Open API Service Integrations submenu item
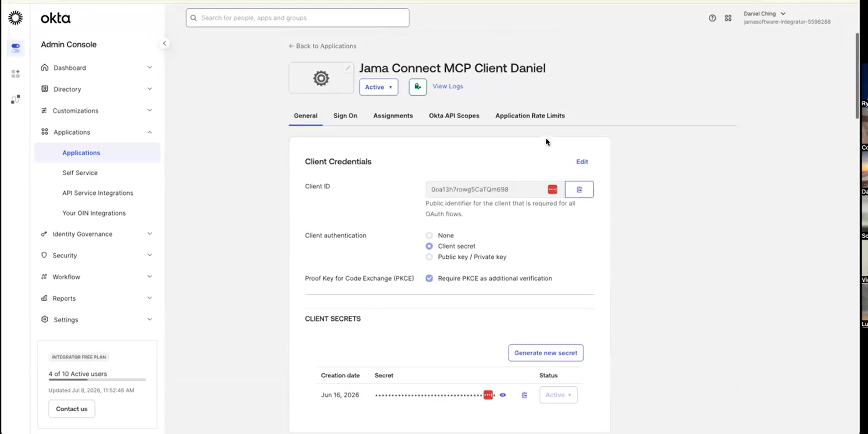Screen dimensions: 868x434 (97, 193)
